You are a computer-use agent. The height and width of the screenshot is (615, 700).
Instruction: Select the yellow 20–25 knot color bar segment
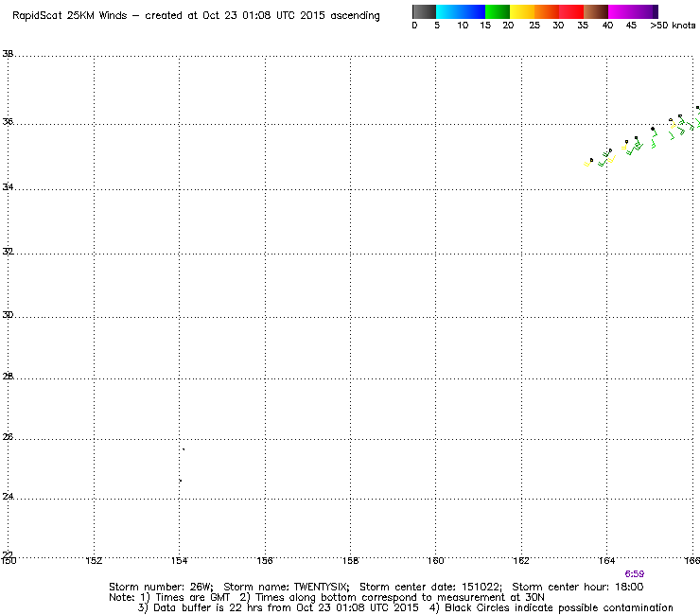click(x=522, y=11)
